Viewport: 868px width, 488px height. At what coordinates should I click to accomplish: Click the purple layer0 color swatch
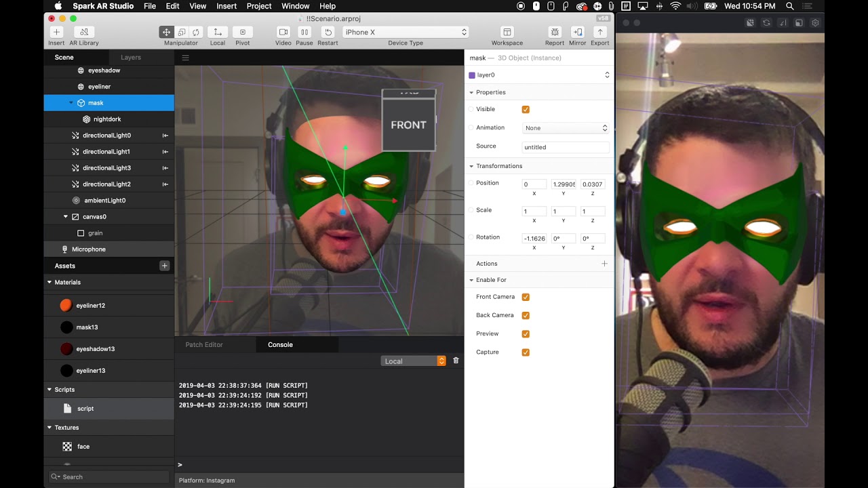tap(472, 75)
